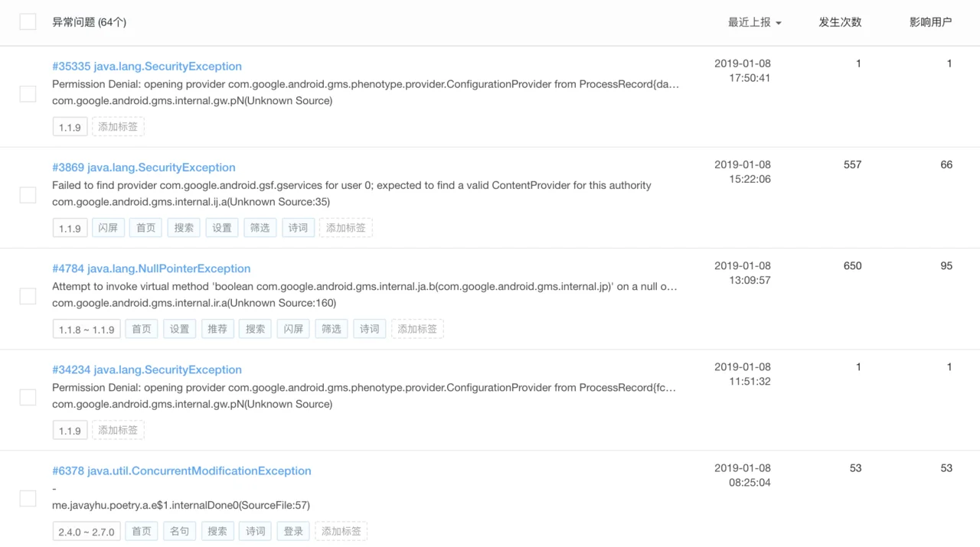This screenshot has width=980, height=547.
Task: Click 诗词 tag on issue #3869
Action: pyautogui.click(x=298, y=228)
